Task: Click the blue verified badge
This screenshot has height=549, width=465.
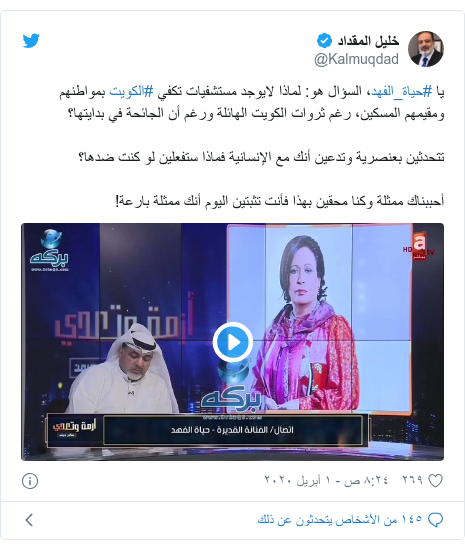Action: [324, 41]
